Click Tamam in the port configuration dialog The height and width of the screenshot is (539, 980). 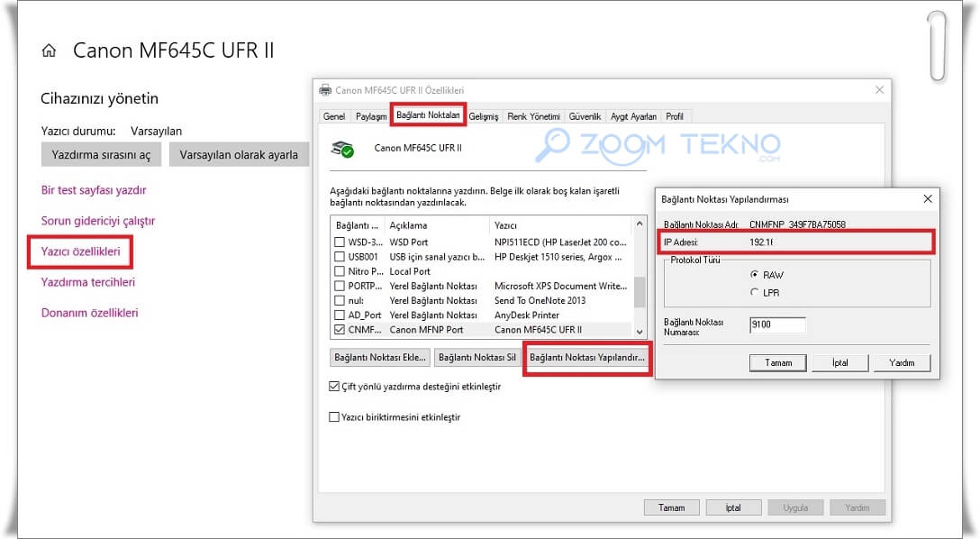pos(778,362)
